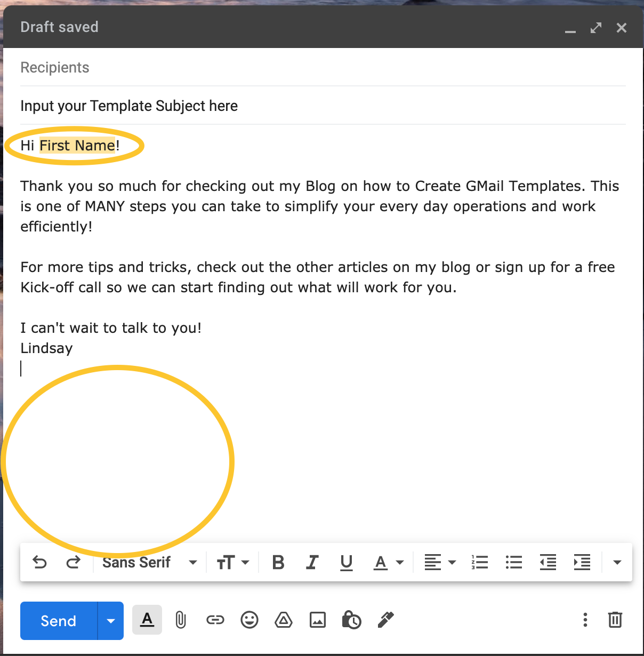Toggle bold formatting
This screenshot has height=656, width=644.
(x=278, y=562)
